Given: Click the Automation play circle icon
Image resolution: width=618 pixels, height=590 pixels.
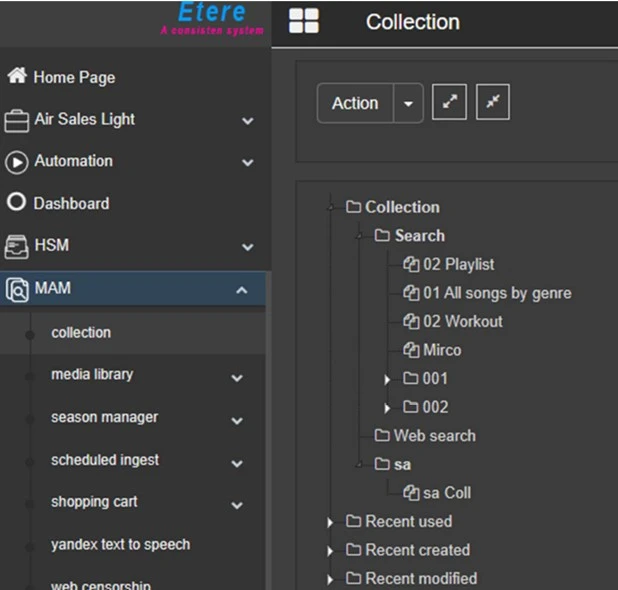Looking at the screenshot, I should click(16, 162).
